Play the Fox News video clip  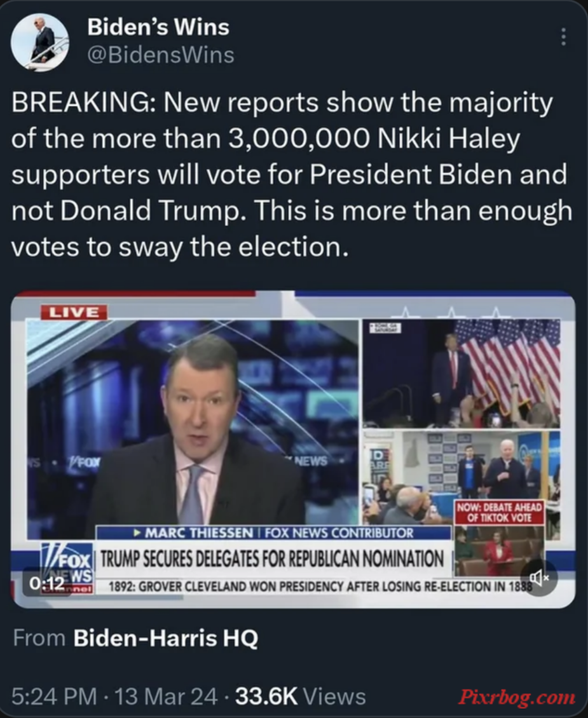pyautogui.click(x=293, y=450)
